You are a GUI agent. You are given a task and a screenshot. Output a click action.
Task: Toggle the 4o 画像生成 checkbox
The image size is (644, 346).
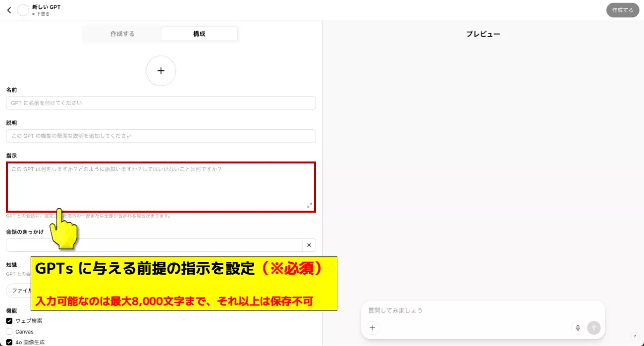[x=9, y=342]
